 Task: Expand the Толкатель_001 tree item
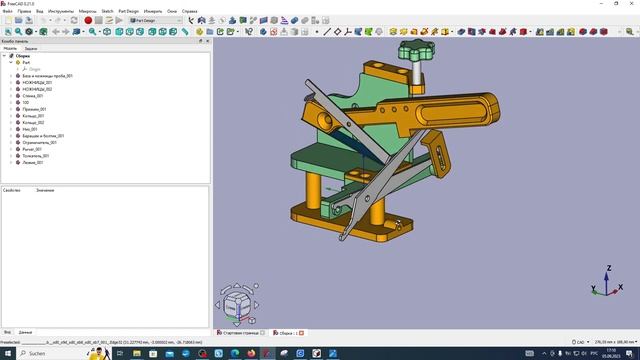coord(11,156)
